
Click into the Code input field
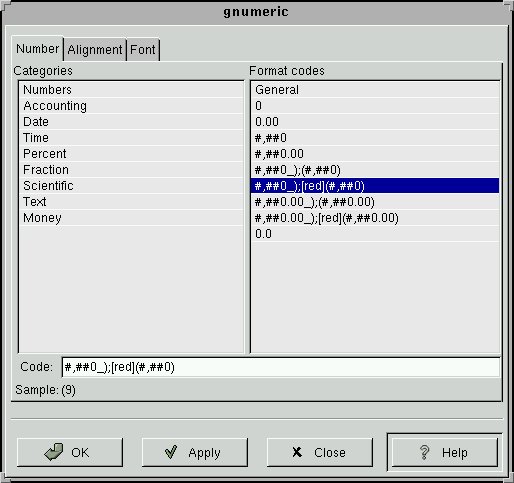click(x=281, y=367)
